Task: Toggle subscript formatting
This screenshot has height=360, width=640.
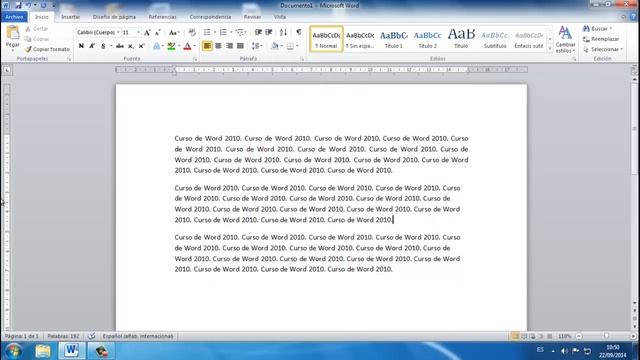Action: (131, 46)
